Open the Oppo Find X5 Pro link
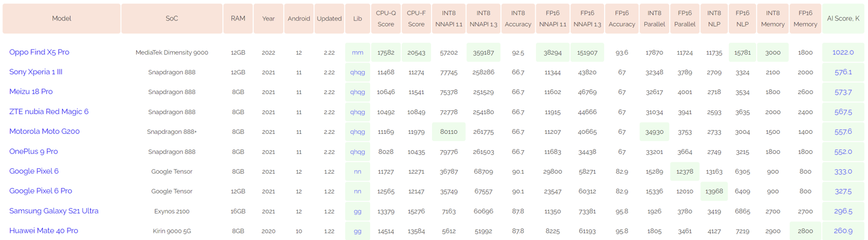Image resolution: width=868 pixels, height=240 pixels. click(39, 52)
